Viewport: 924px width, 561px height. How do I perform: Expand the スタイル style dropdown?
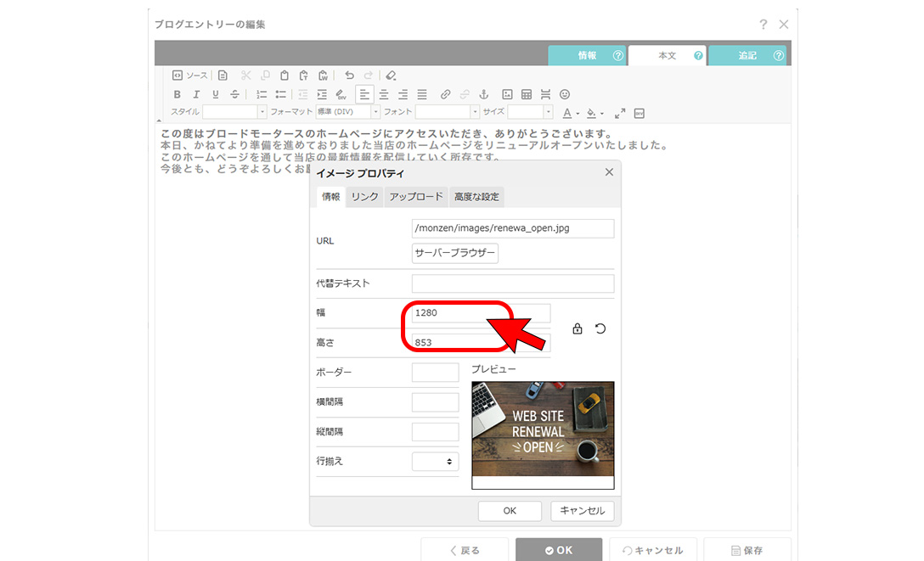(x=234, y=112)
